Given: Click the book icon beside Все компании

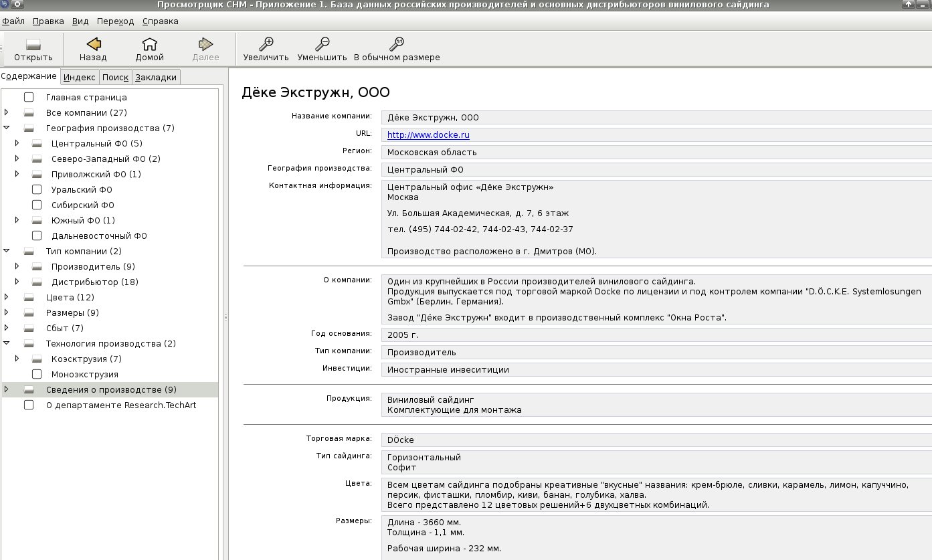Looking at the screenshot, I should coord(29,112).
